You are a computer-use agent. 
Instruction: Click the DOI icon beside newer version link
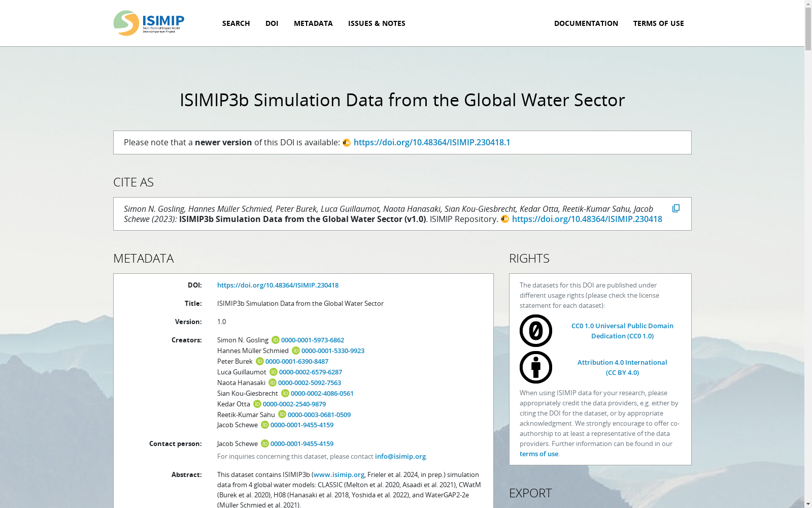(x=347, y=143)
